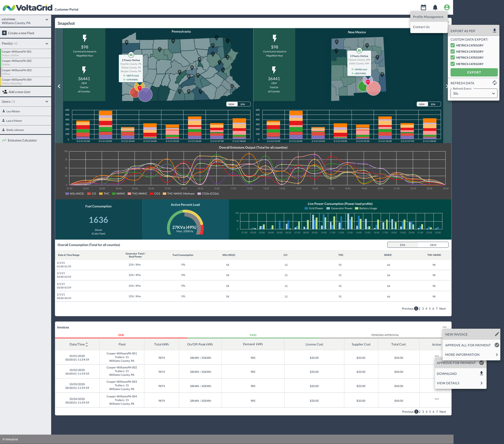Screen dimensions: 504x444
Task: Click the NOx (NO2) legend color swatch
Action: tap(67, 194)
